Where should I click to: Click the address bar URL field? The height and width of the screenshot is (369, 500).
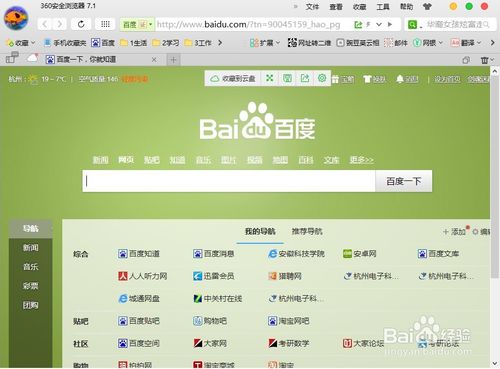pos(248,25)
